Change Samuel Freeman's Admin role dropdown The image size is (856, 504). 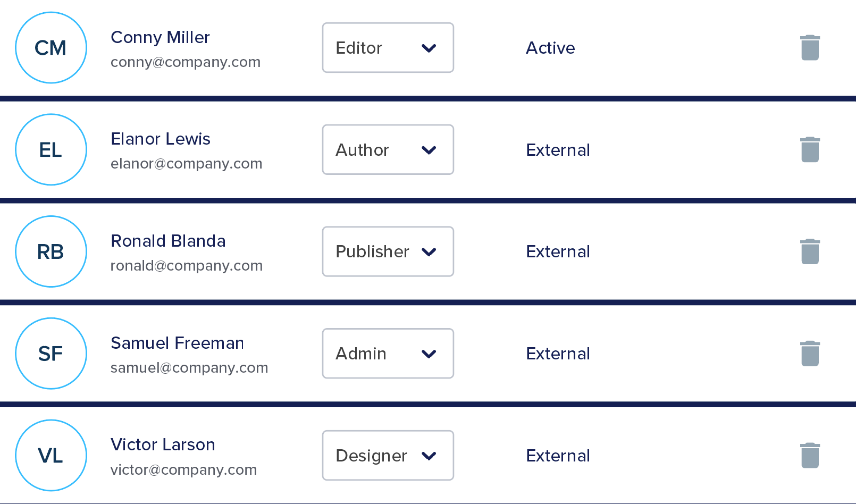(388, 354)
